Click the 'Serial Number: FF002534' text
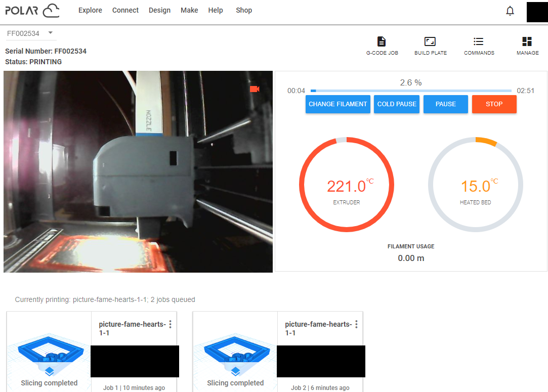Viewport: 548px width, 392px height. click(46, 51)
